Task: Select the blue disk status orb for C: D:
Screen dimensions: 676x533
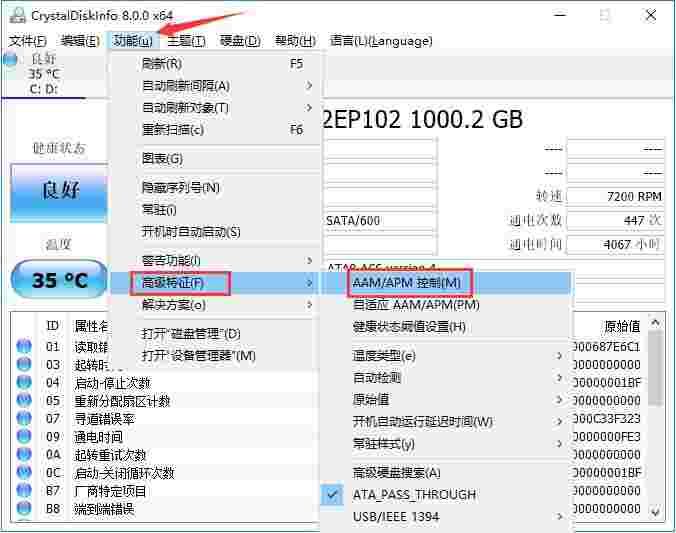Action: 9,59
